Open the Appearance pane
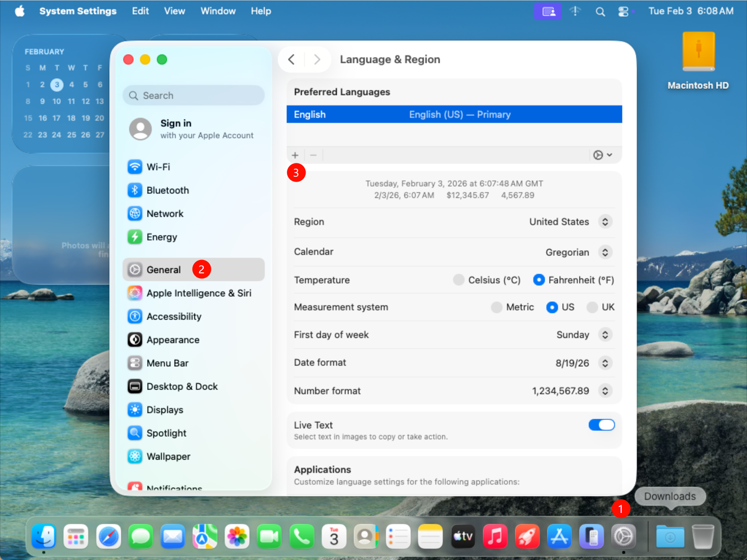 (172, 340)
